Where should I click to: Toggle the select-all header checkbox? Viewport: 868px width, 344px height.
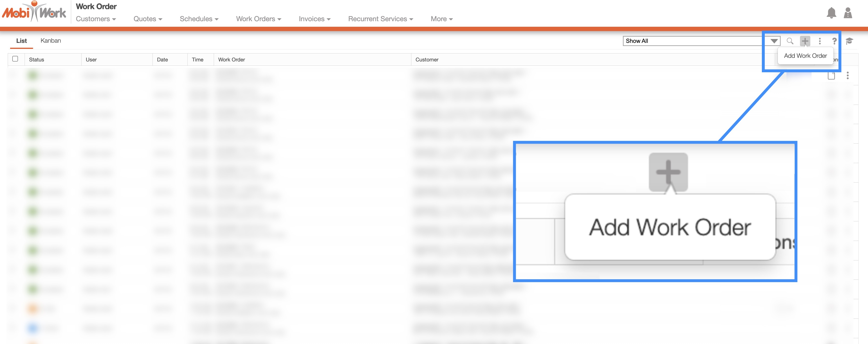tap(15, 59)
